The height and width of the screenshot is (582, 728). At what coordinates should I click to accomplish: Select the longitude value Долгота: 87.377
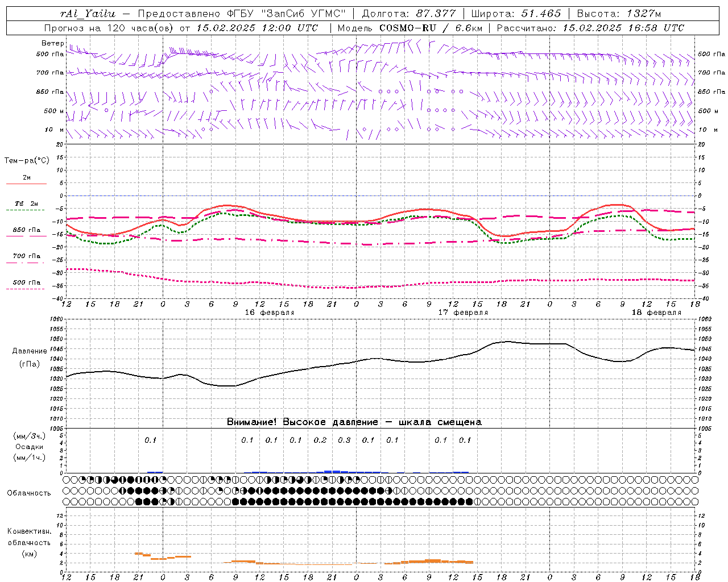tap(409, 14)
